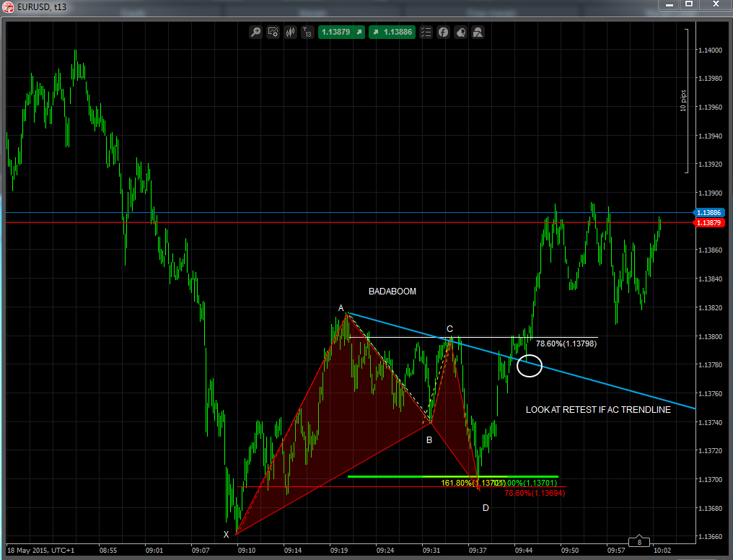This screenshot has width=733, height=560.
Task: Open the T13 tick timeframe selector
Action: [x=307, y=32]
